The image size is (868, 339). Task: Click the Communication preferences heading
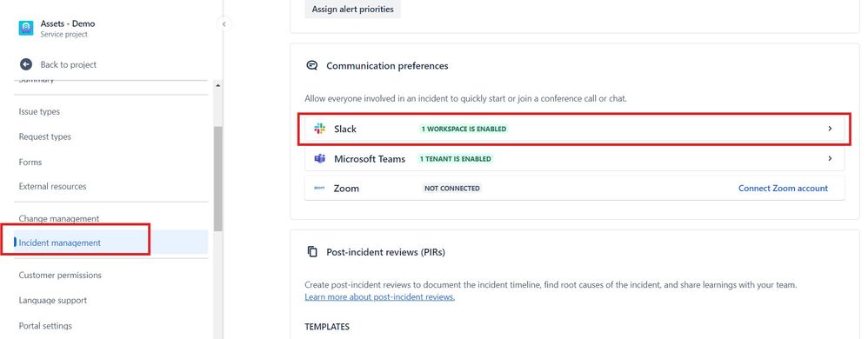tap(388, 66)
